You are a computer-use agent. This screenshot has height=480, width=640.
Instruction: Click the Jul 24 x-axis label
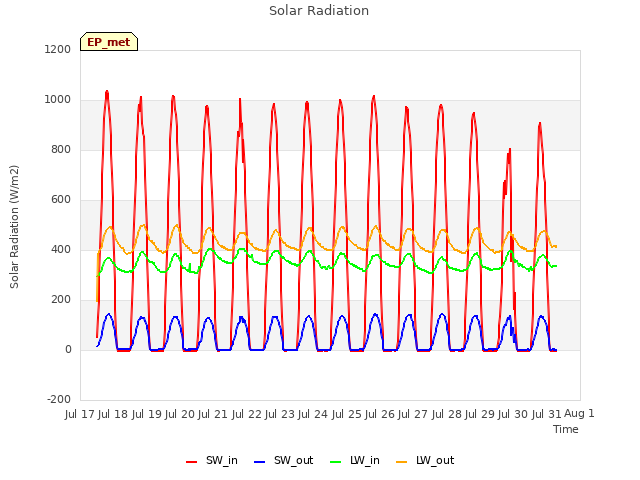point(313,414)
